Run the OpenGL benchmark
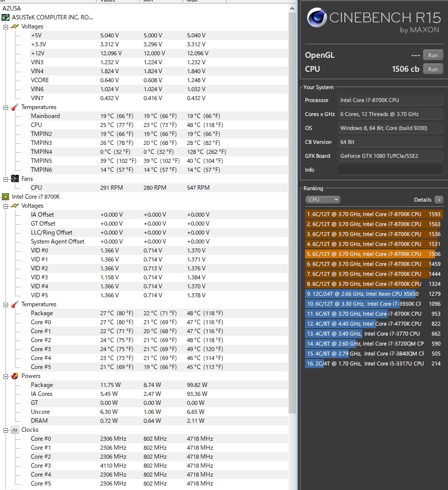The height and width of the screenshot is (490, 448). pos(433,55)
